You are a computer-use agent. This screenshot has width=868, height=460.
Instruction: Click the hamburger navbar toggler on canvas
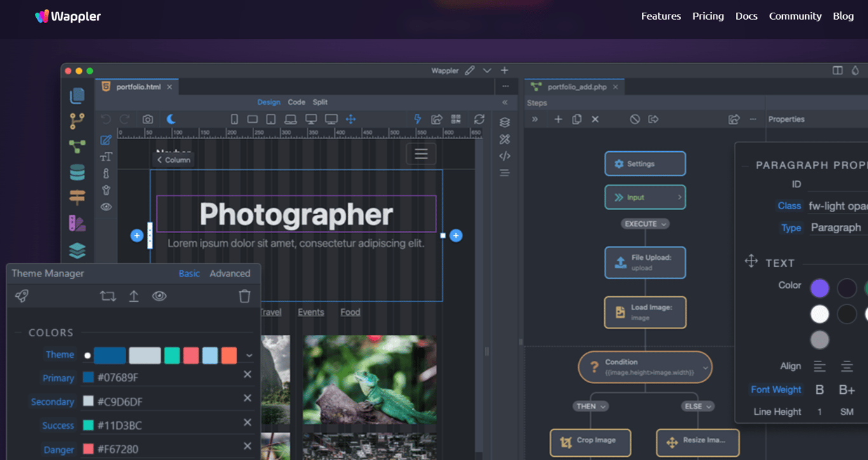pos(421,154)
